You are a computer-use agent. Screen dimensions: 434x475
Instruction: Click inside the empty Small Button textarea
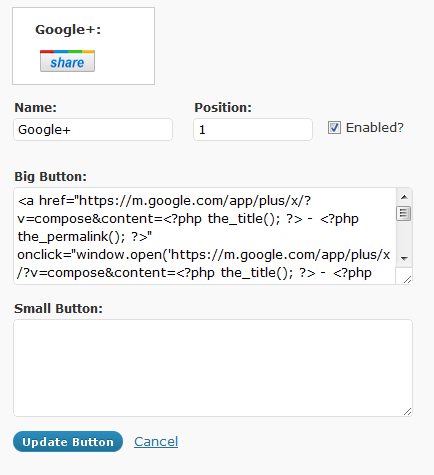[x=213, y=368]
